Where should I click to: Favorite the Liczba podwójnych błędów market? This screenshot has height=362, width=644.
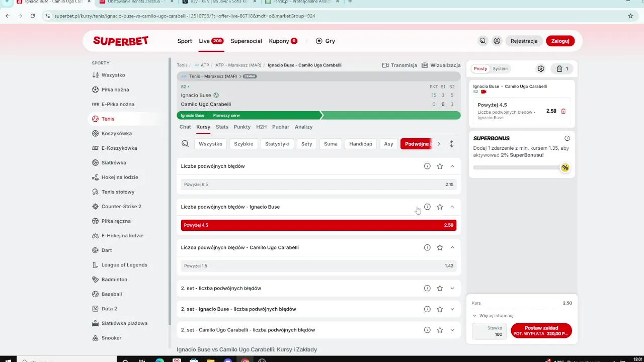[x=440, y=166]
